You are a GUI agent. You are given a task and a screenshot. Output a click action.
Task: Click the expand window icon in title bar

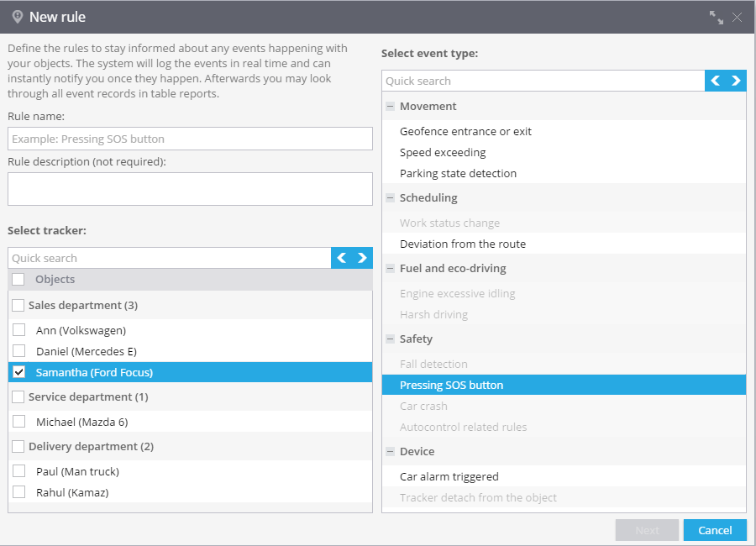coord(716,18)
